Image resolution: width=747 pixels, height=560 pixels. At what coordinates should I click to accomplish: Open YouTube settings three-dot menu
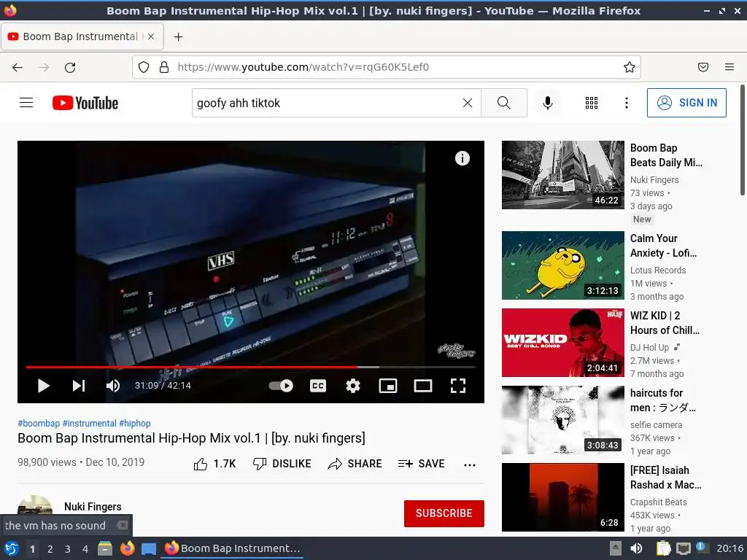click(627, 103)
